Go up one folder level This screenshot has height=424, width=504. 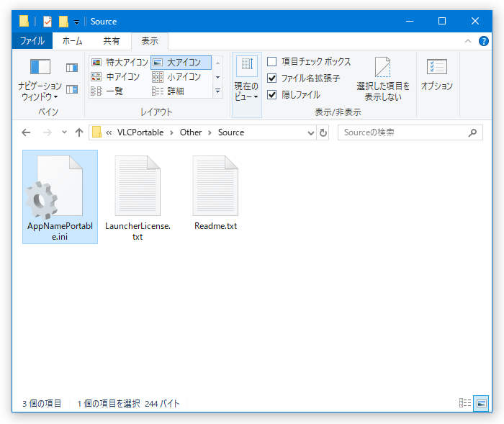(79, 132)
